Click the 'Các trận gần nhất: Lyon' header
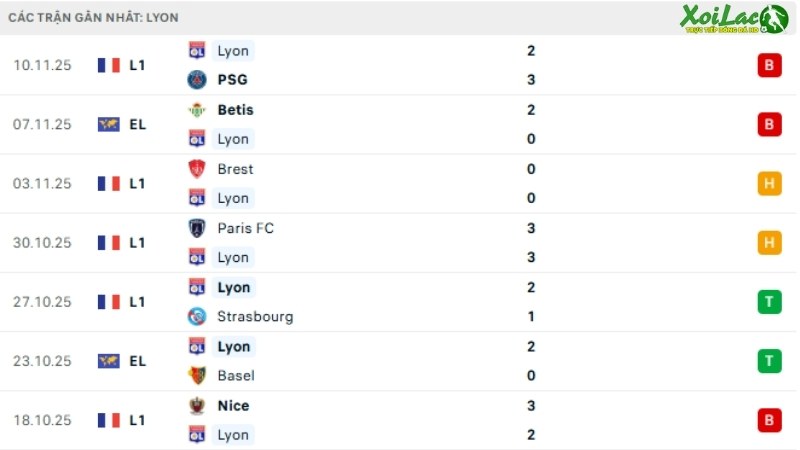Screen dimensions: 800x450 pyautogui.click(x=93, y=17)
